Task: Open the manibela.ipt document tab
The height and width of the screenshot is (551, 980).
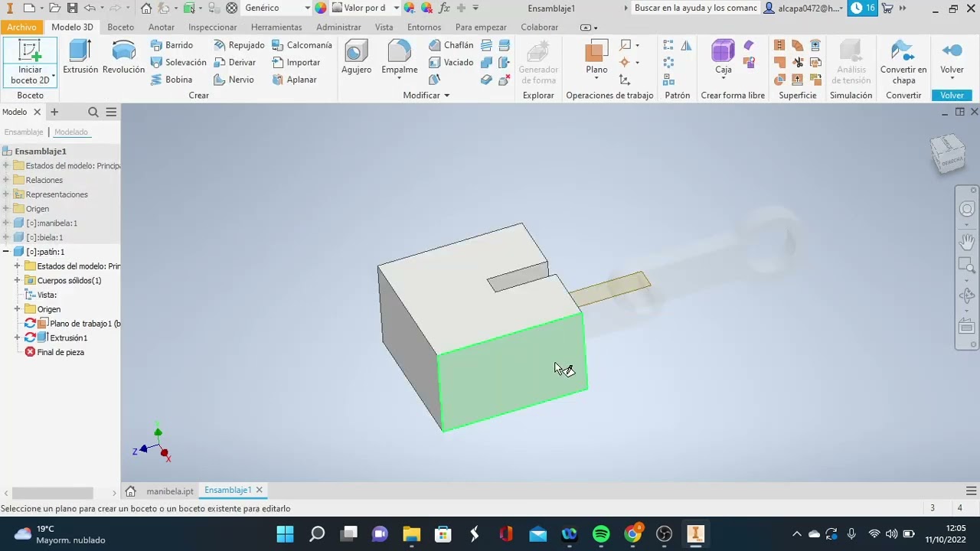Action: (x=170, y=491)
